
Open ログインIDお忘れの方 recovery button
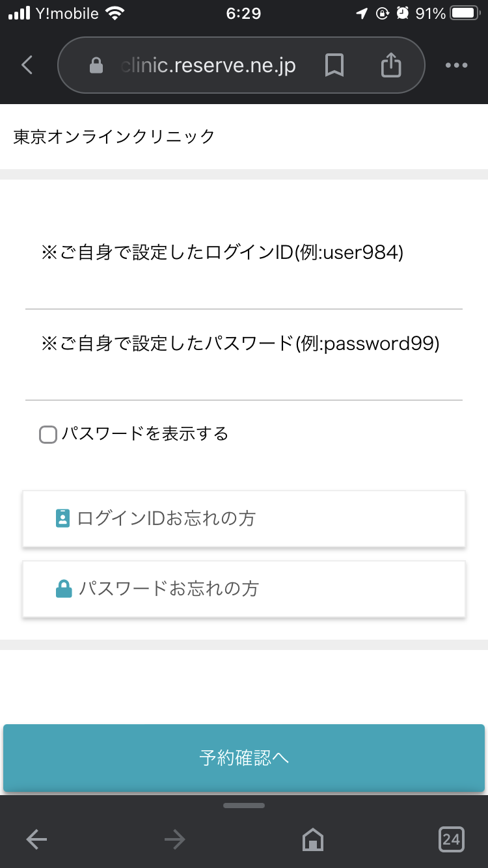[x=244, y=519]
